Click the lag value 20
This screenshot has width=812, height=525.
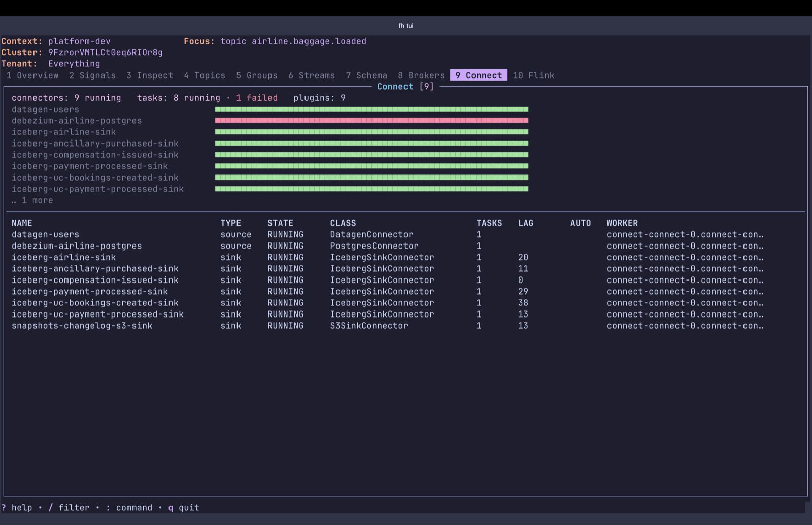pos(523,257)
